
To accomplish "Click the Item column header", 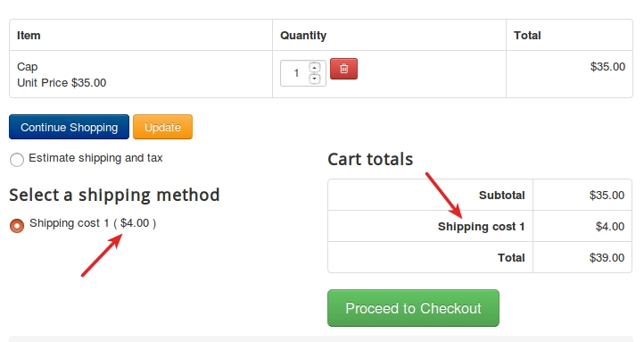I will click(29, 36).
